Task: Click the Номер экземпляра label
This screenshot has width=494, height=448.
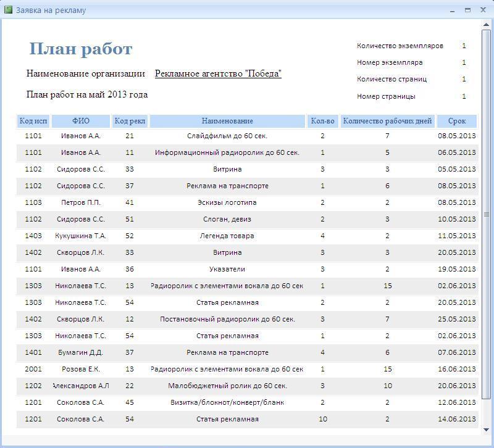Action: click(x=390, y=62)
